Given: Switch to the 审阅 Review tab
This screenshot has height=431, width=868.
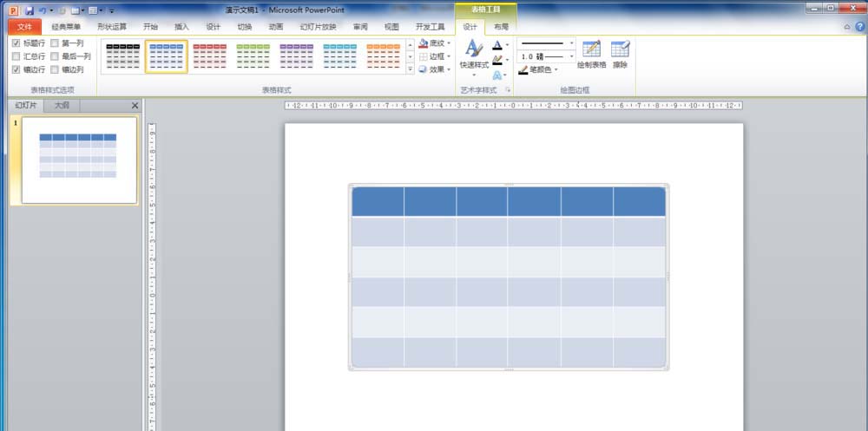Looking at the screenshot, I should pos(360,27).
